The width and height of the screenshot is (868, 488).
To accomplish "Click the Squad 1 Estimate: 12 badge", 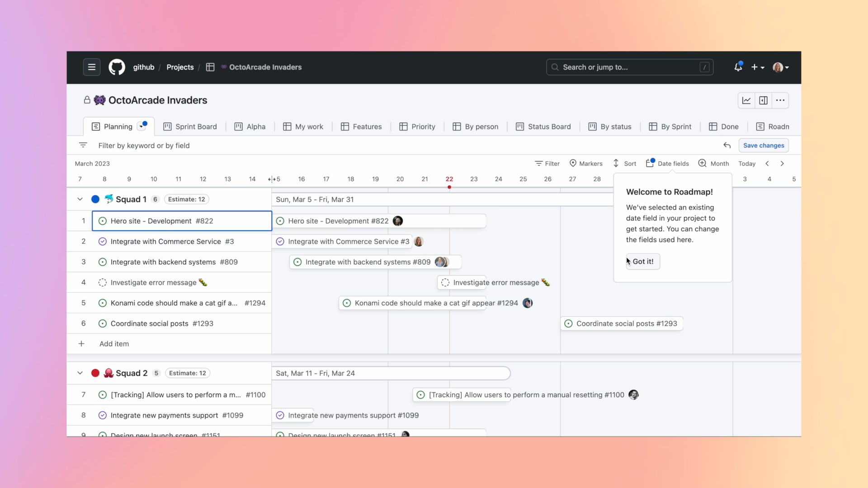I will (186, 199).
